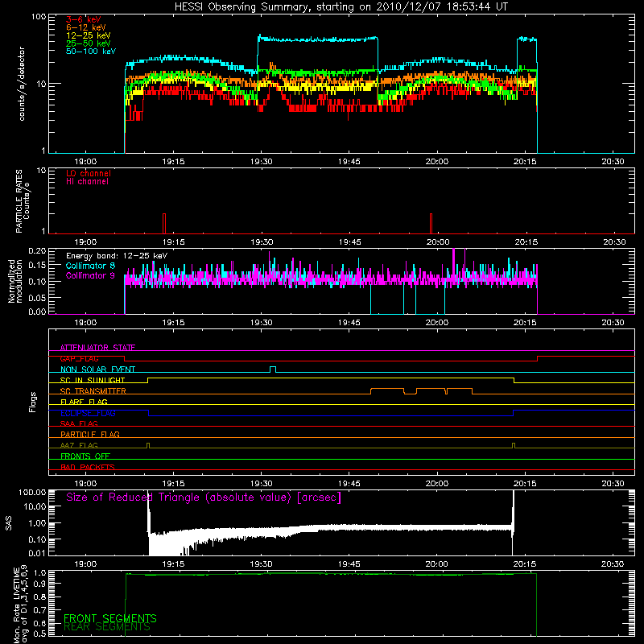Click the particle-rate spike just before 20:00
The width and height of the screenshot is (644, 644).
click(x=431, y=223)
